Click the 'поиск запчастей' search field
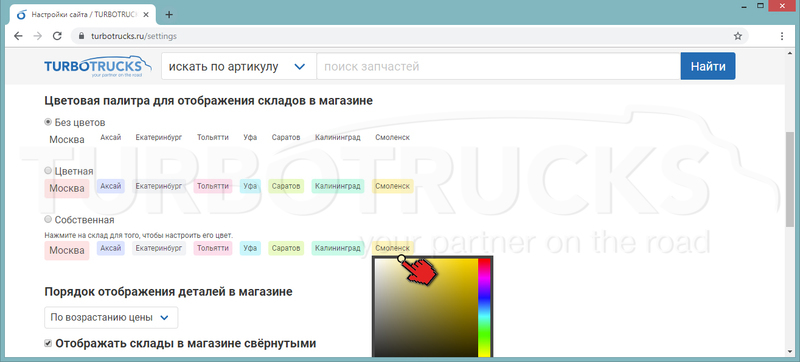800x362 pixels. tap(498, 66)
